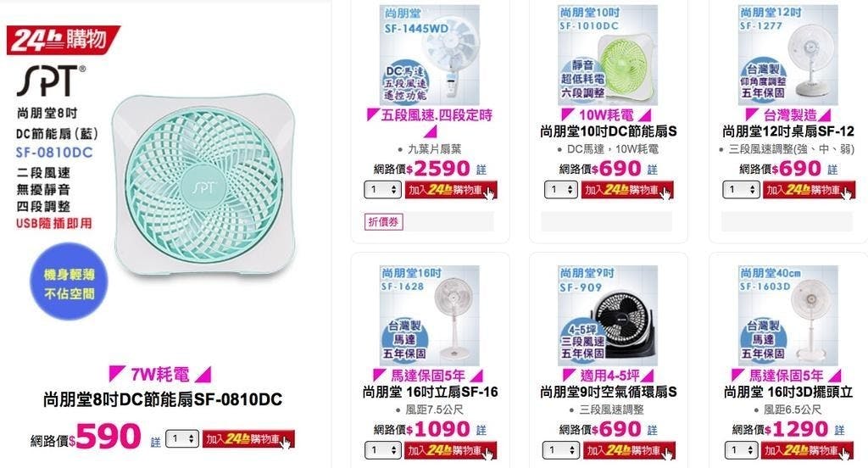Open 尚朋堂8吋DC節能扇SF-0810DC product title
Screen dimensions: 868x468
point(163,399)
